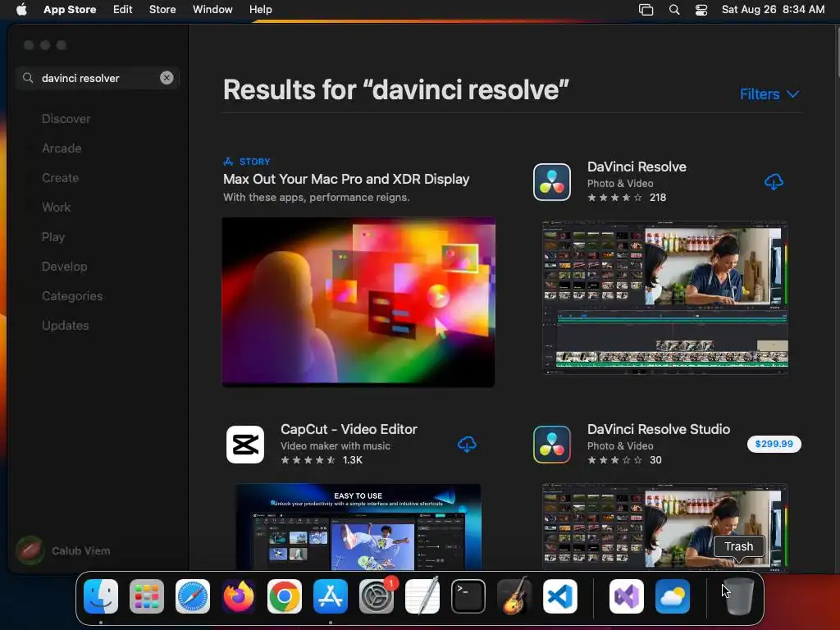Open the CapCut - Video Editor title
The width and height of the screenshot is (840, 630).
(x=349, y=429)
